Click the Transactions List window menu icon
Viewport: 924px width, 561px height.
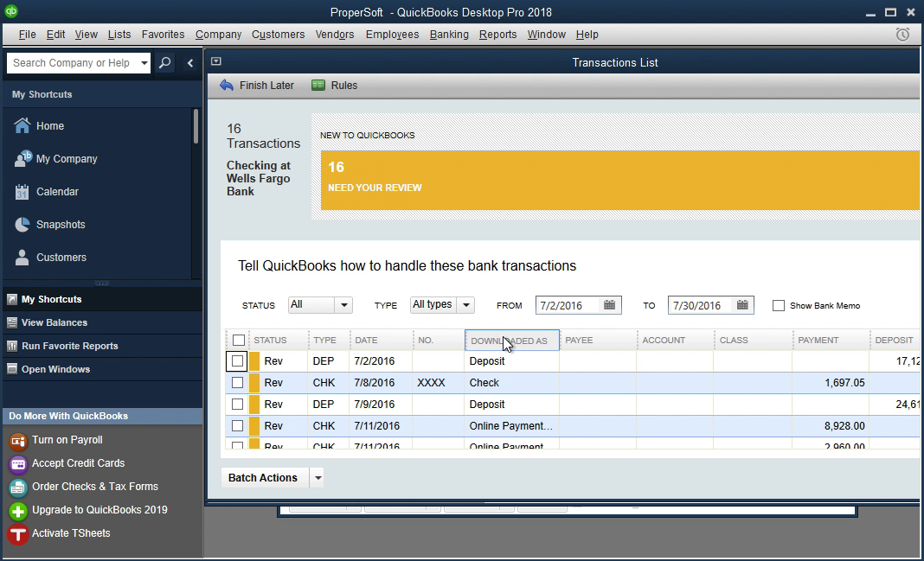click(x=216, y=61)
